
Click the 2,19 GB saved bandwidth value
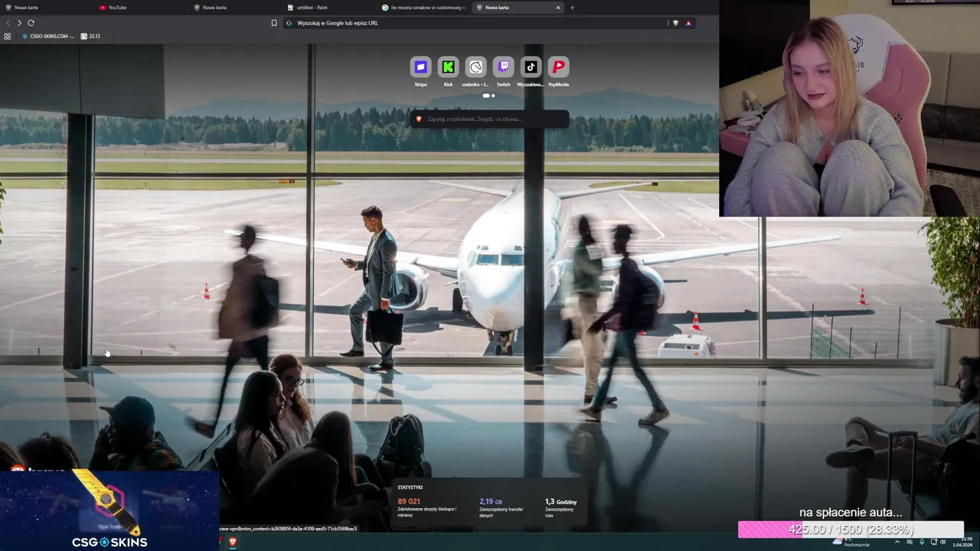coord(491,501)
